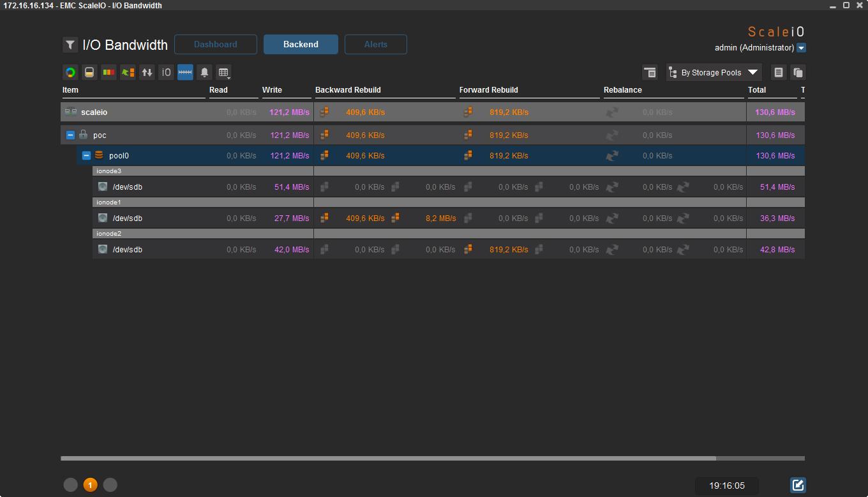
Task: Open the By Storage Pools dropdown
Action: pyautogui.click(x=714, y=72)
